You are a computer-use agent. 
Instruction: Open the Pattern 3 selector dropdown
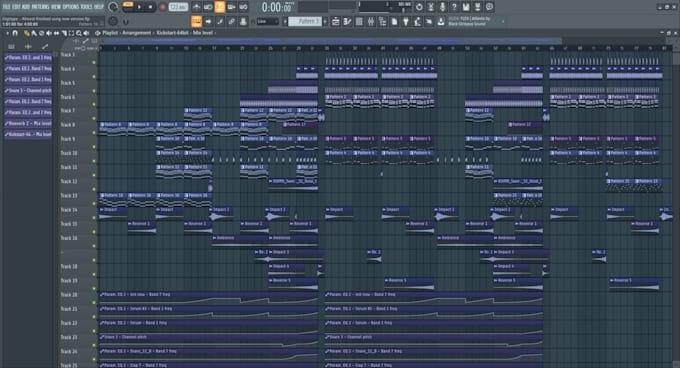click(x=305, y=21)
